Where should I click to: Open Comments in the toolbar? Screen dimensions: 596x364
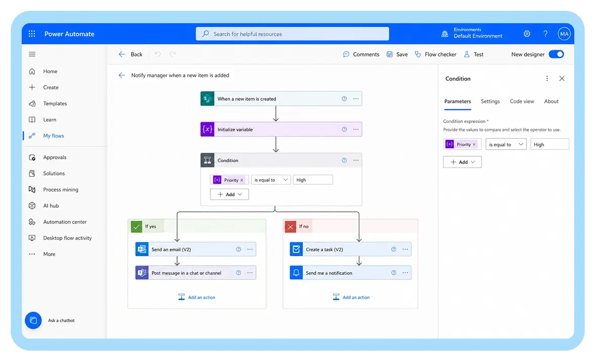(361, 54)
